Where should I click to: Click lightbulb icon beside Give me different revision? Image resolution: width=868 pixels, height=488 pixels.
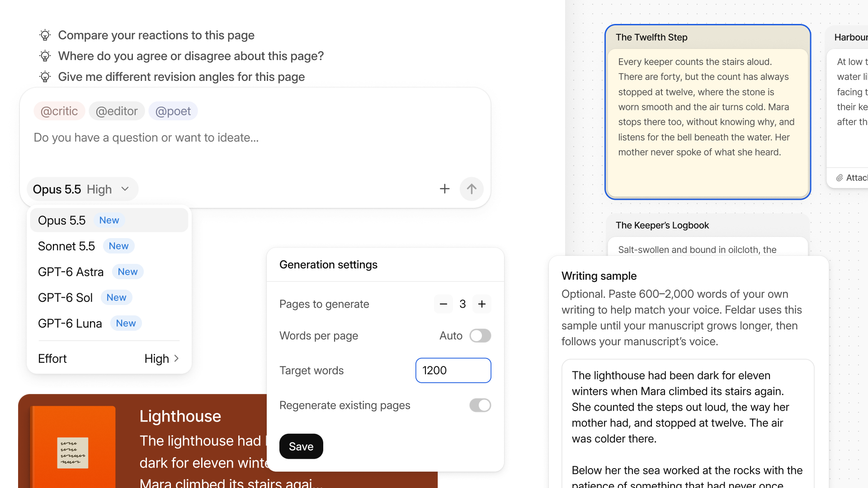[45, 77]
